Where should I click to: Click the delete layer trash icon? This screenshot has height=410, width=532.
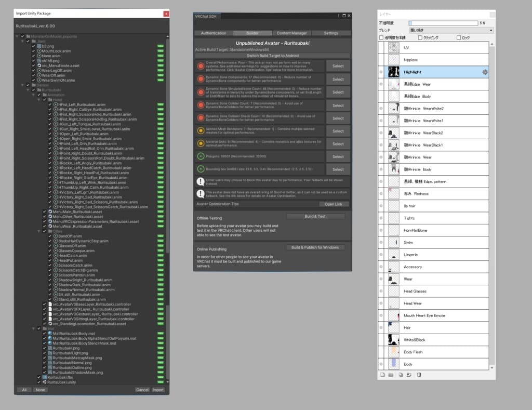coord(419,375)
